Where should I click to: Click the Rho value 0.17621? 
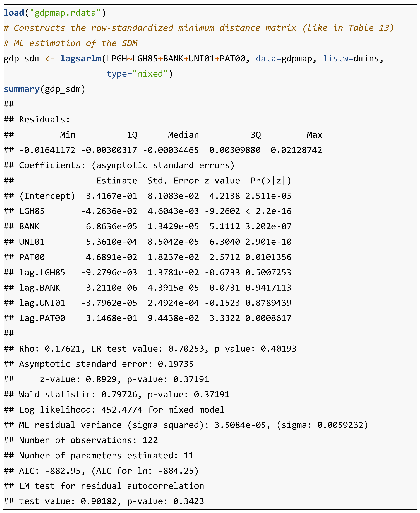pyautogui.click(x=62, y=349)
